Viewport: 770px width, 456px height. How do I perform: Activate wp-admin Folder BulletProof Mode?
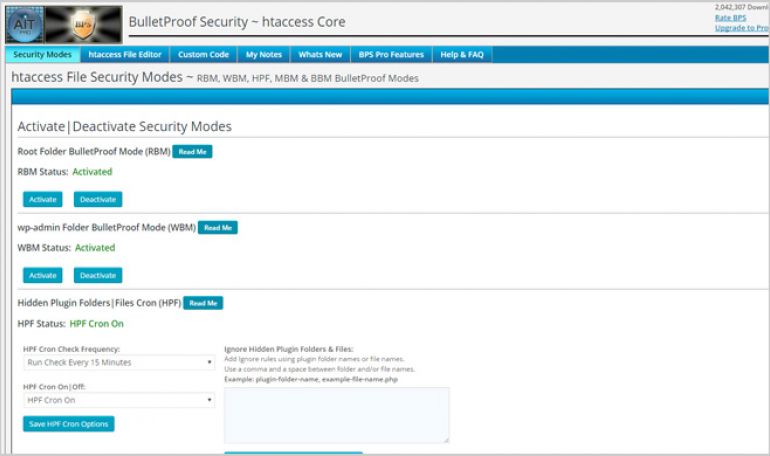[43, 275]
